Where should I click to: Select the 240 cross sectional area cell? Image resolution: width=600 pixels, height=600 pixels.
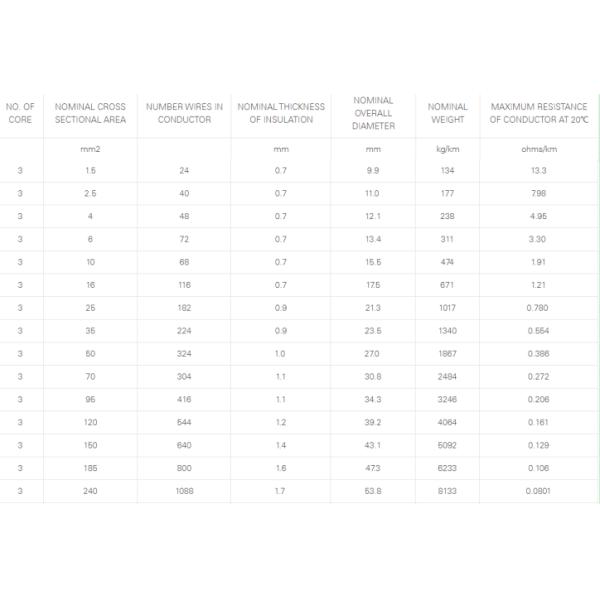[x=90, y=491]
